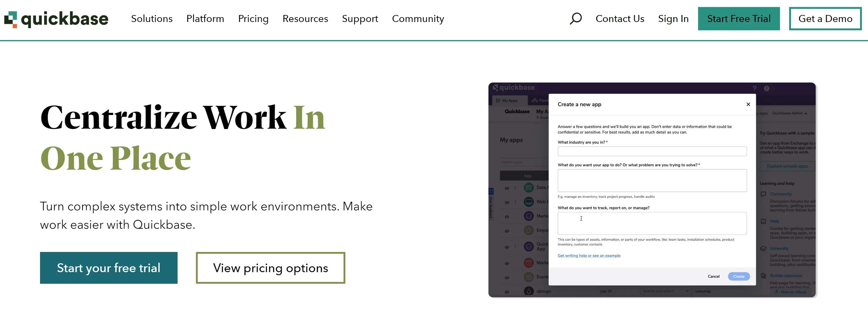Image resolution: width=868 pixels, height=318 pixels.
Task: Toggle the eye icon on the Web app row
Action: 506,202
